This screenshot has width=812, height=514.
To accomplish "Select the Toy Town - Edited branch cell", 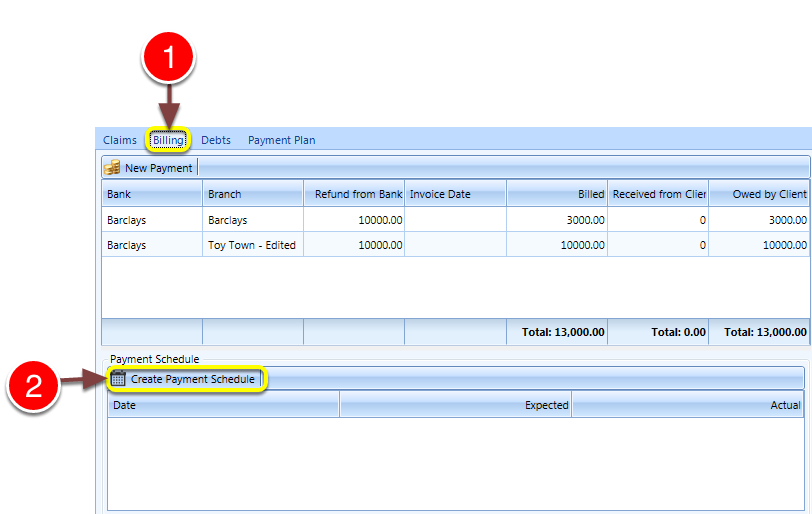I will coord(253,245).
